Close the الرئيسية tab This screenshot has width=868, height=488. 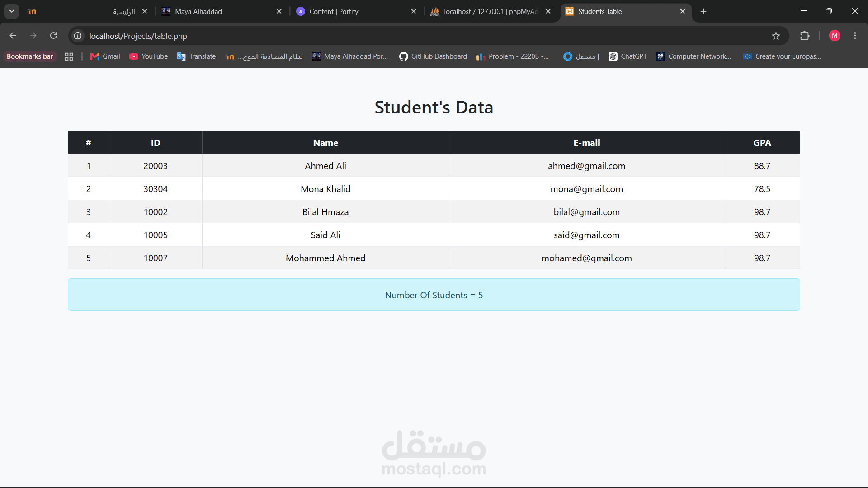coord(145,12)
